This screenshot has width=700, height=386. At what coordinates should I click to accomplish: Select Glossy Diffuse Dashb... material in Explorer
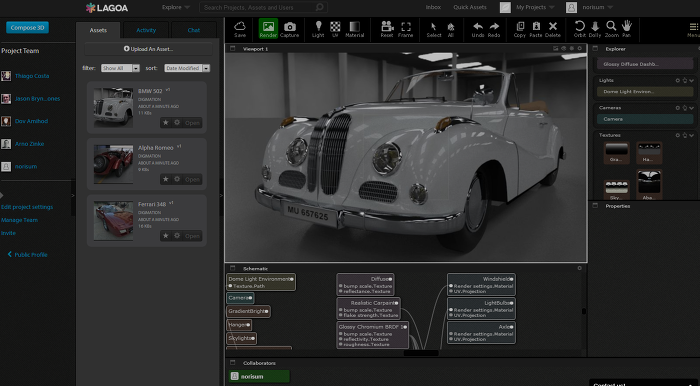(645, 64)
